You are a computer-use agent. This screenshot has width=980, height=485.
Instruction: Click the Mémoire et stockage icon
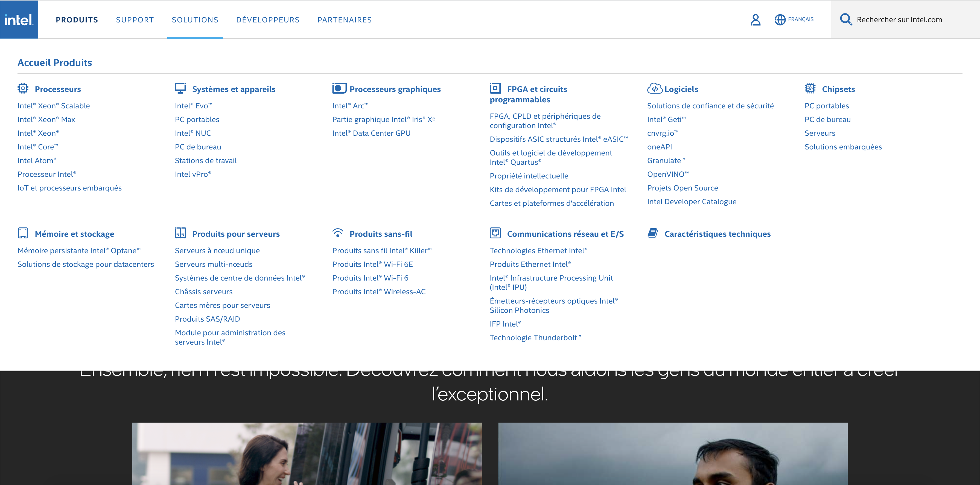tap(23, 233)
